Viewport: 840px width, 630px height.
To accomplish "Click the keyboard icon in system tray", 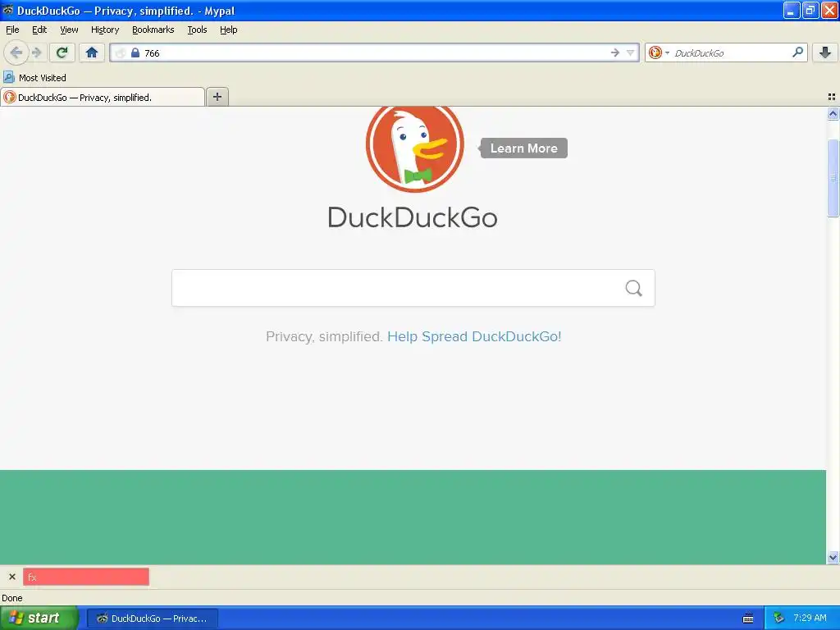I will pos(748,619).
